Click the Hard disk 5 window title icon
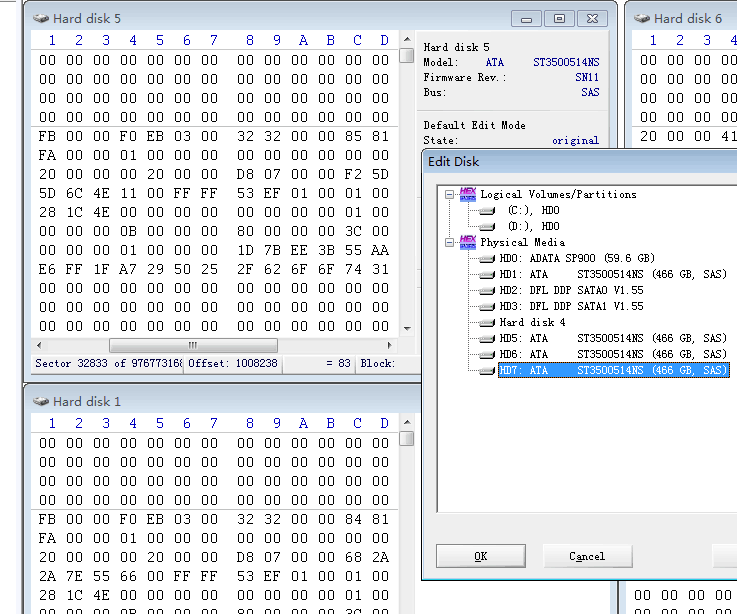Viewport: 737px width, 614px height. (x=40, y=19)
